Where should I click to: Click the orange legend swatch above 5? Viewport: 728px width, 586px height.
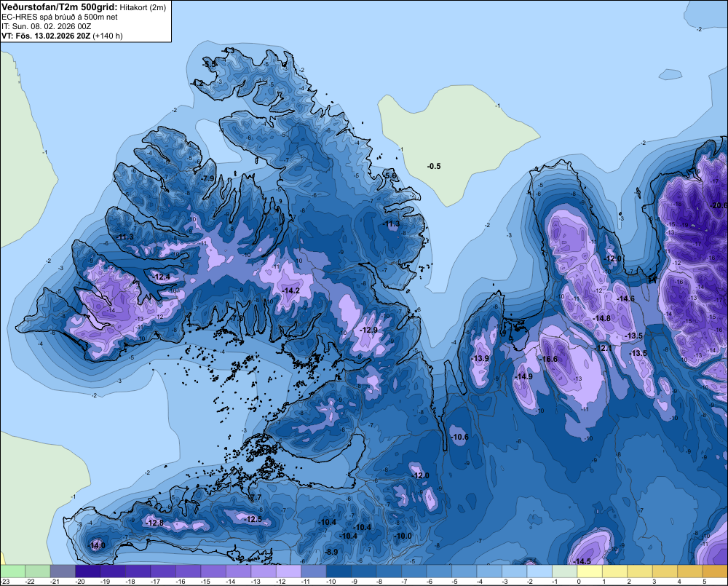coord(715,571)
